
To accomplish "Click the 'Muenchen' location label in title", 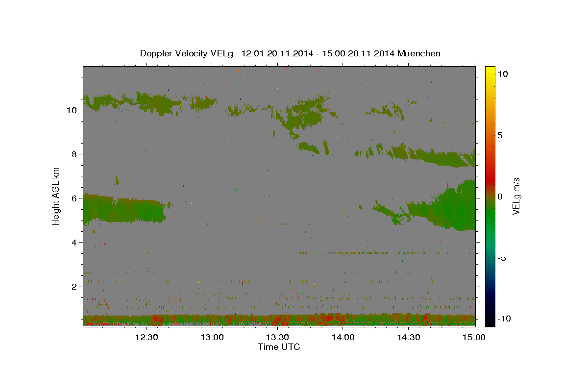I will [419, 53].
